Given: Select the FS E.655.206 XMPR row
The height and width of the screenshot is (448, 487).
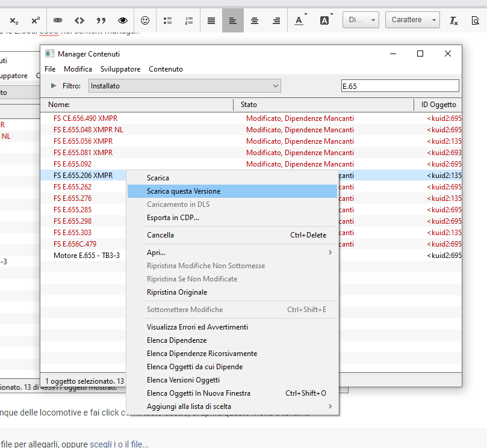Looking at the screenshot, I should coord(83,175).
